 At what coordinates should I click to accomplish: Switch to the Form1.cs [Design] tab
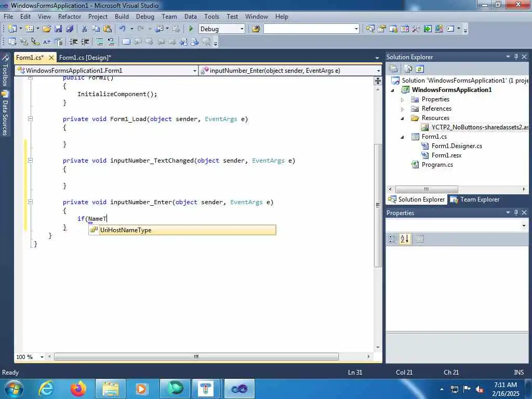[x=85, y=58]
